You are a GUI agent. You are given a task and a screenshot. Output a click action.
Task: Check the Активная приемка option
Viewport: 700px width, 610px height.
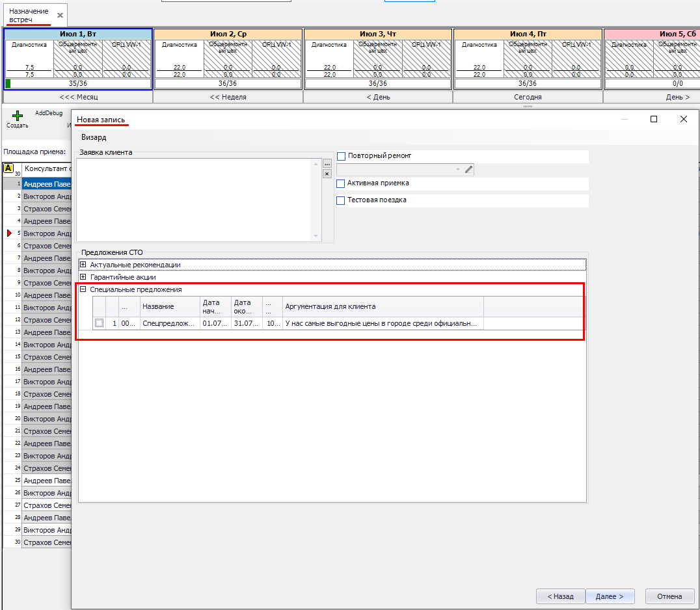[341, 184]
